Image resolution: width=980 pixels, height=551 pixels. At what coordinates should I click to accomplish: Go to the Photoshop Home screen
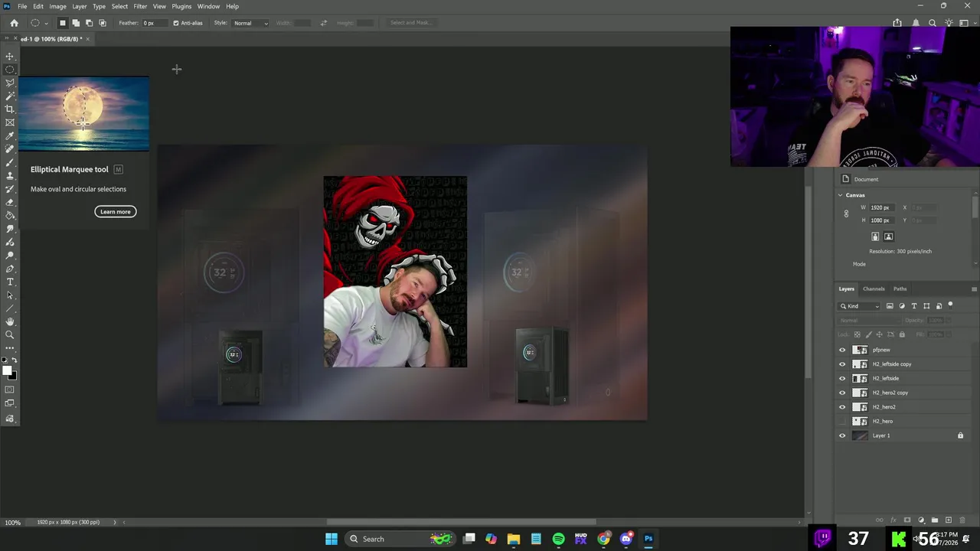pos(14,23)
